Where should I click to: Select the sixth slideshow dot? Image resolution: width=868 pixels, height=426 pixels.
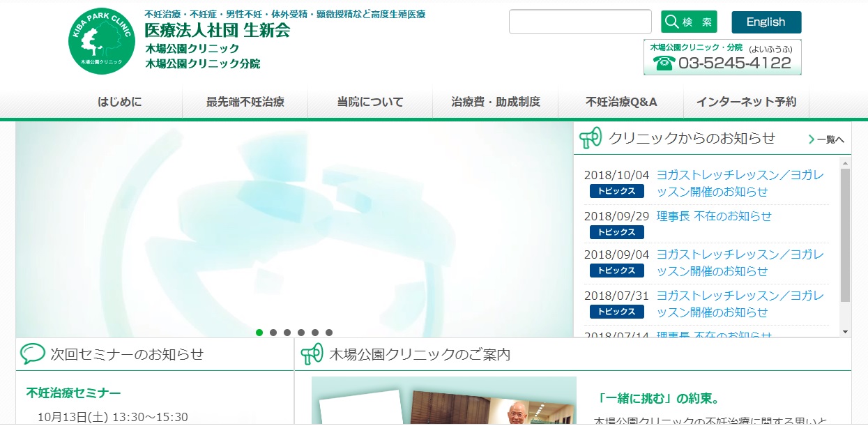click(x=329, y=333)
